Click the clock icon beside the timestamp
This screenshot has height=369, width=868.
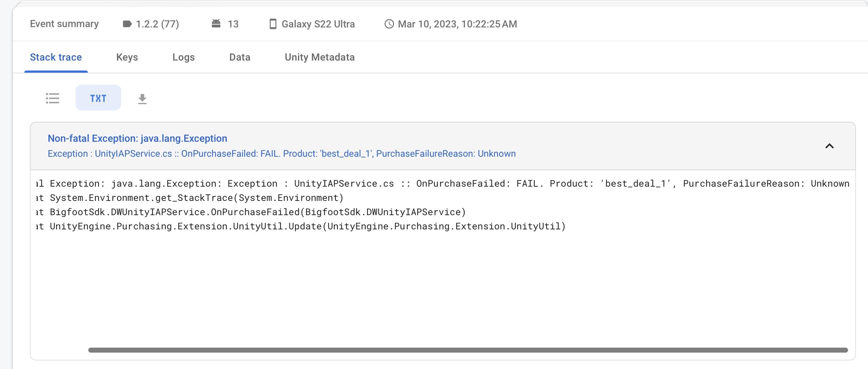[x=389, y=24]
